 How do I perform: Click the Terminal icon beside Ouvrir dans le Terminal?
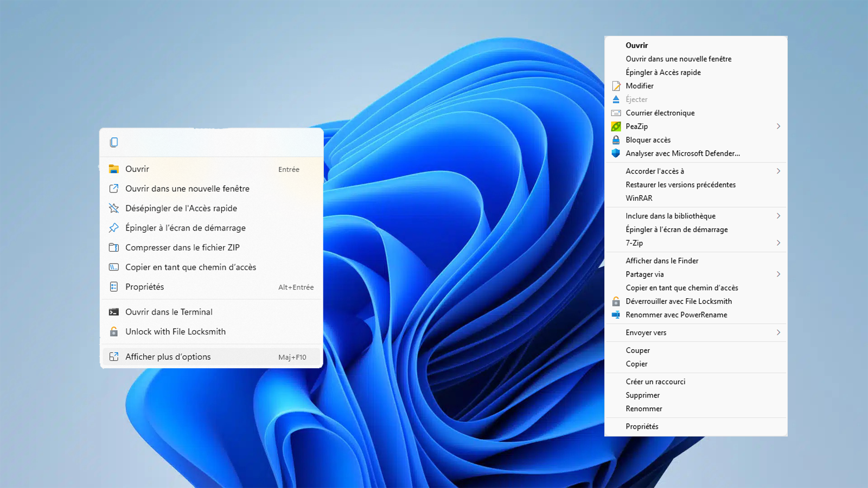tap(114, 312)
